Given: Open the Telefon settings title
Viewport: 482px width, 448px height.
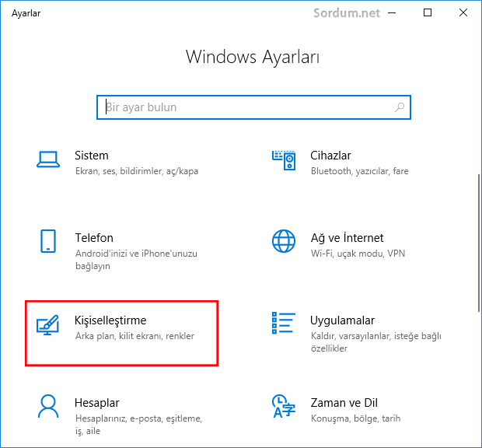Looking at the screenshot, I should tap(94, 238).
